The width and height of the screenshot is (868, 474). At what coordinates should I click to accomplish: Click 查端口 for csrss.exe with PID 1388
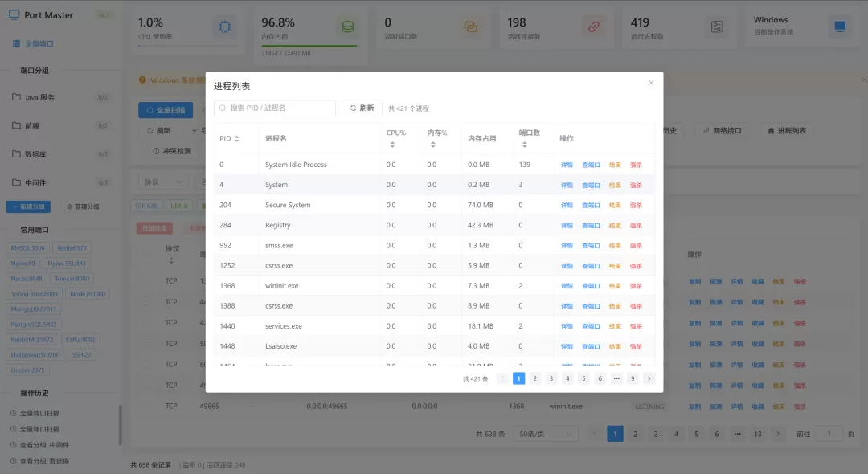pos(591,306)
